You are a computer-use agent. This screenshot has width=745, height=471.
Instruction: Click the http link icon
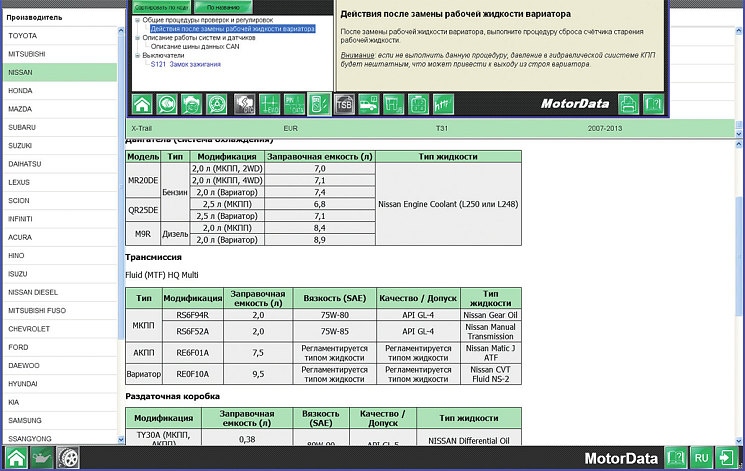[x=443, y=104]
